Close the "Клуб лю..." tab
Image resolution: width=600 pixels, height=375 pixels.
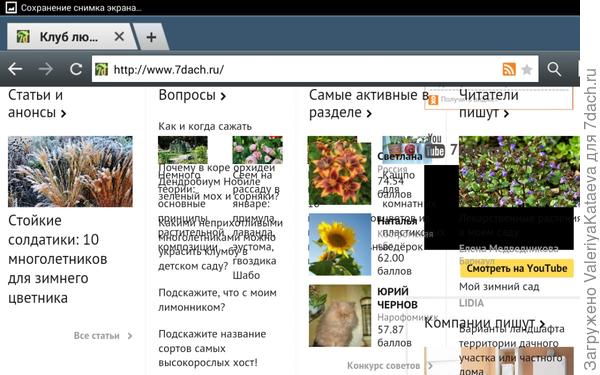119,37
